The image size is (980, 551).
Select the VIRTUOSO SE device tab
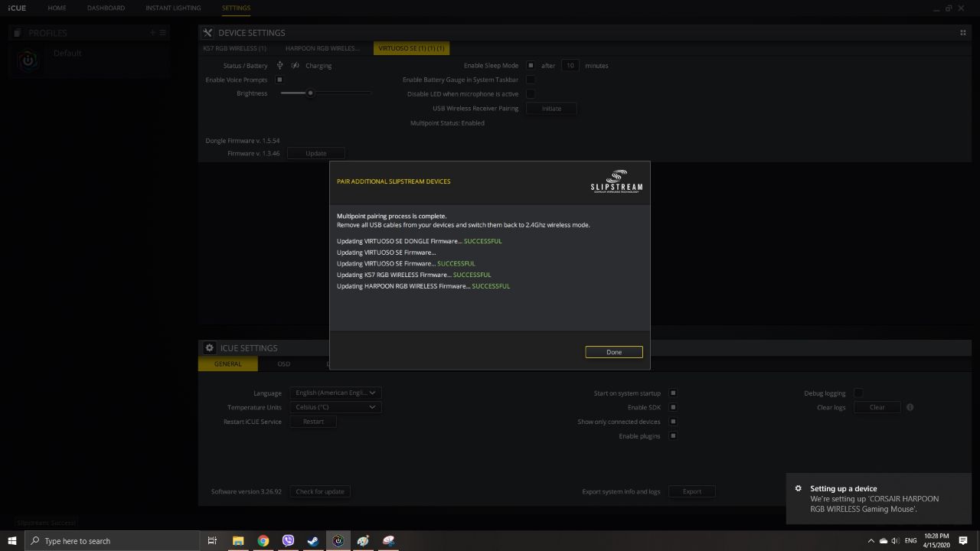click(411, 48)
